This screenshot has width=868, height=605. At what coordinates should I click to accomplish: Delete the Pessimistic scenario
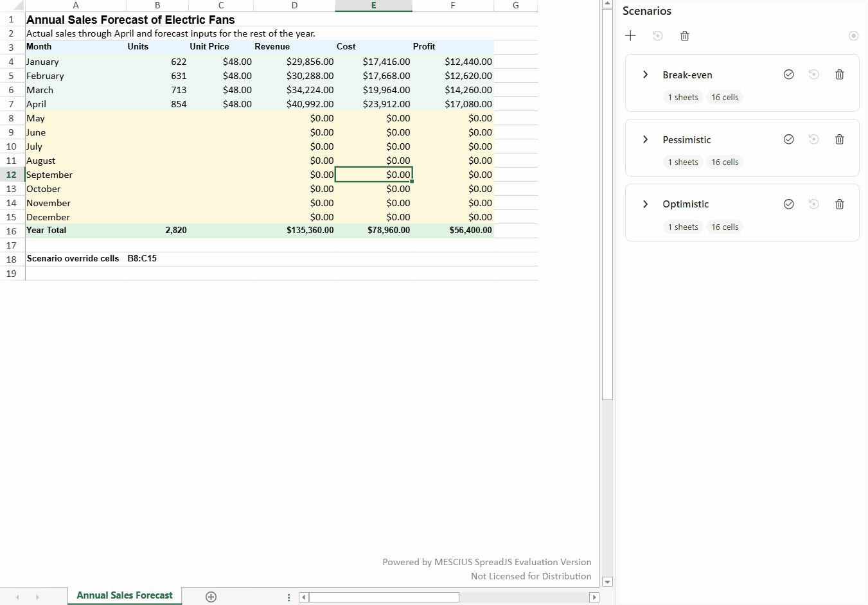click(x=839, y=139)
